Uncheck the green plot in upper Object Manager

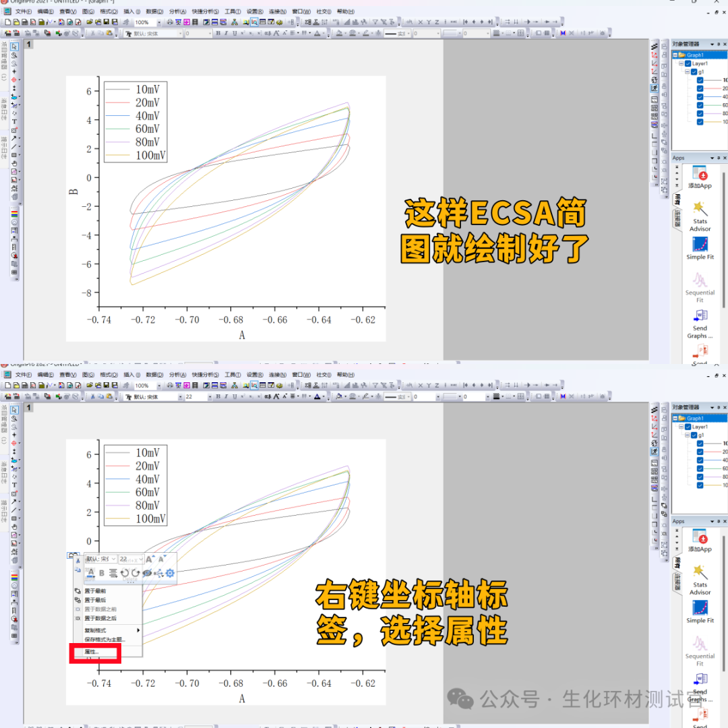pos(700,105)
